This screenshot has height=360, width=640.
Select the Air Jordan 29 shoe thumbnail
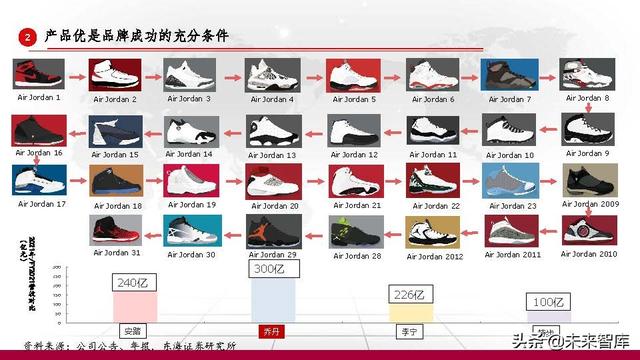point(273,232)
